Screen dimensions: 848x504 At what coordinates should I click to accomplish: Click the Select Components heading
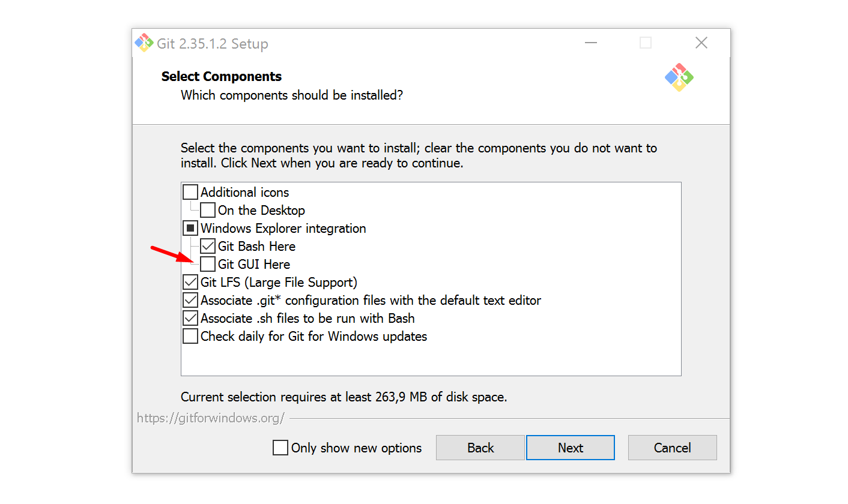point(222,77)
